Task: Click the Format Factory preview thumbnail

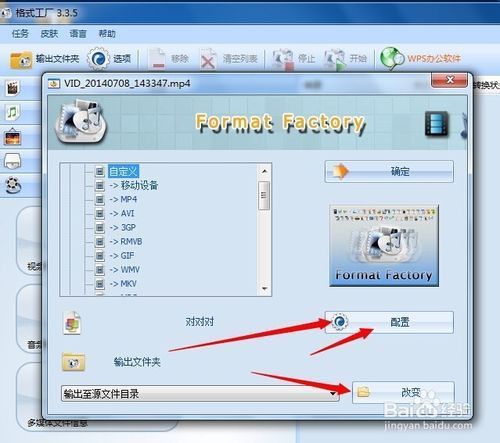Action: pos(384,246)
